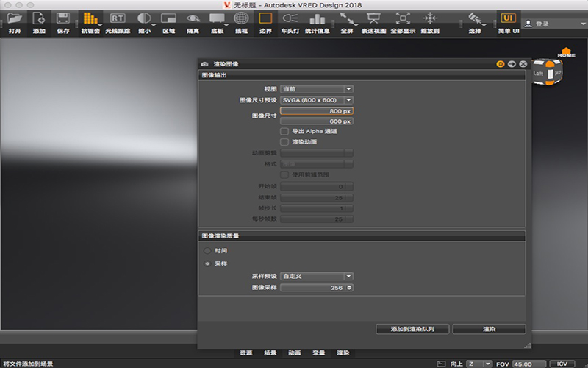Open the 统计信息 statistics icon

[318, 18]
